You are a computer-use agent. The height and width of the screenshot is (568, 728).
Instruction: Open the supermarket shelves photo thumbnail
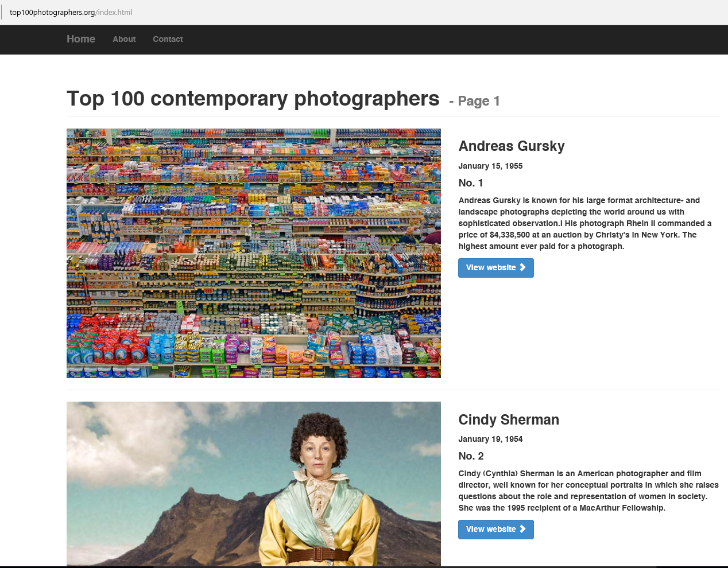click(x=254, y=253)
